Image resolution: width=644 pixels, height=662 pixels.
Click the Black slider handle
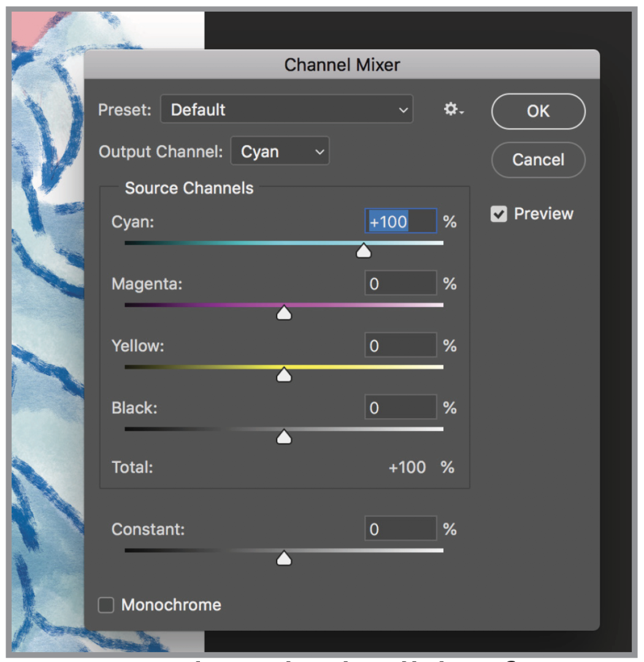pyautogui.click(x=284, y=437)
